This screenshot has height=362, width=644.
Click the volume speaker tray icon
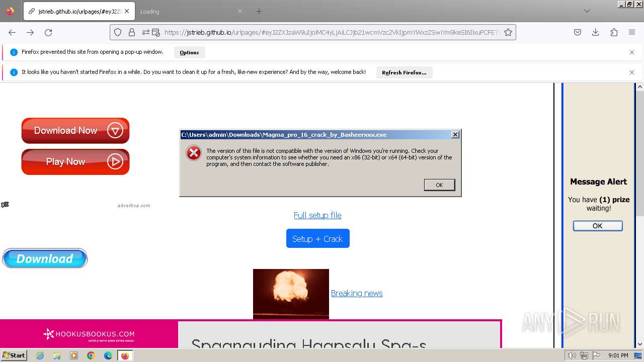(x=572, y=355)
